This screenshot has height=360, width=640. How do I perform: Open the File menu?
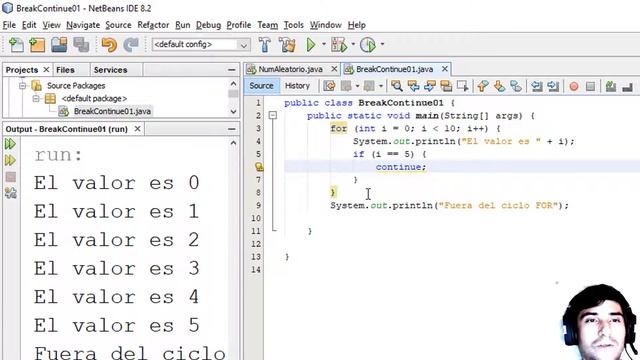tap(9, 25)
